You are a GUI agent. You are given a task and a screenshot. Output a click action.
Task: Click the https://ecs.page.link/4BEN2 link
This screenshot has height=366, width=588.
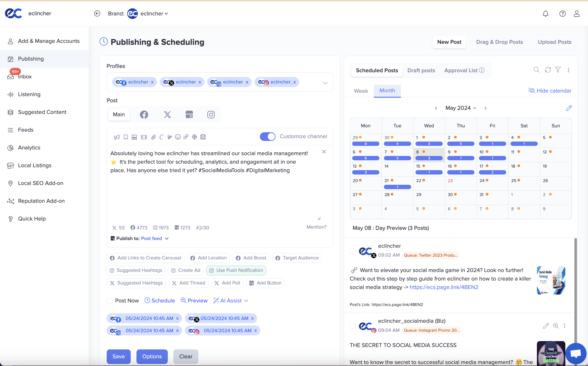443,287
